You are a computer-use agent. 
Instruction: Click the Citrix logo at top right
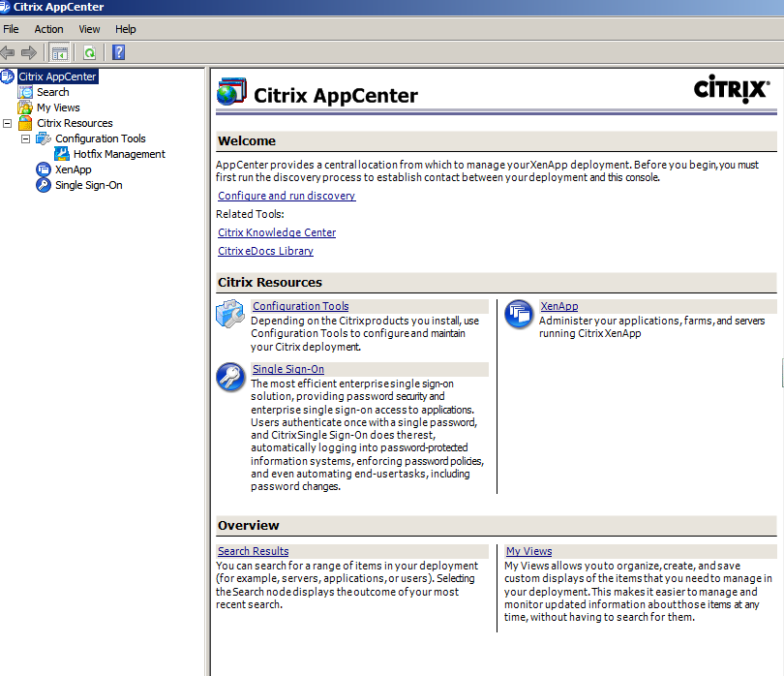[732, 89]
